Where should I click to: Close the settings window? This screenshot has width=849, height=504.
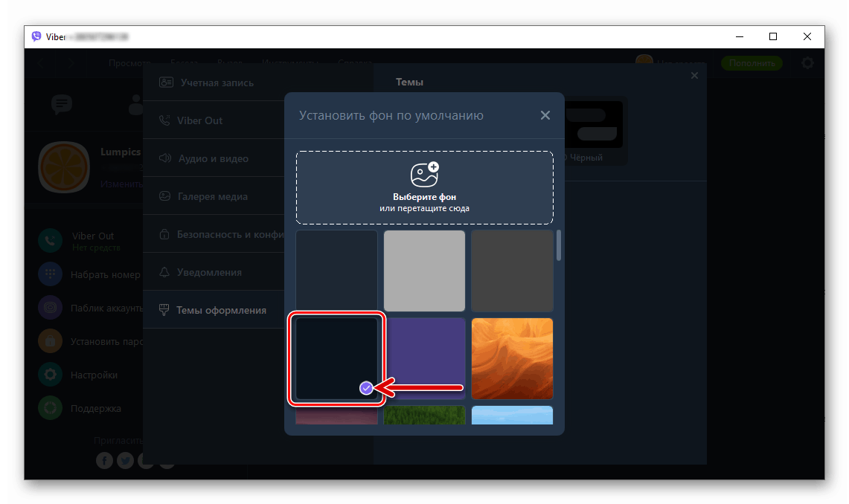(694, 76)
